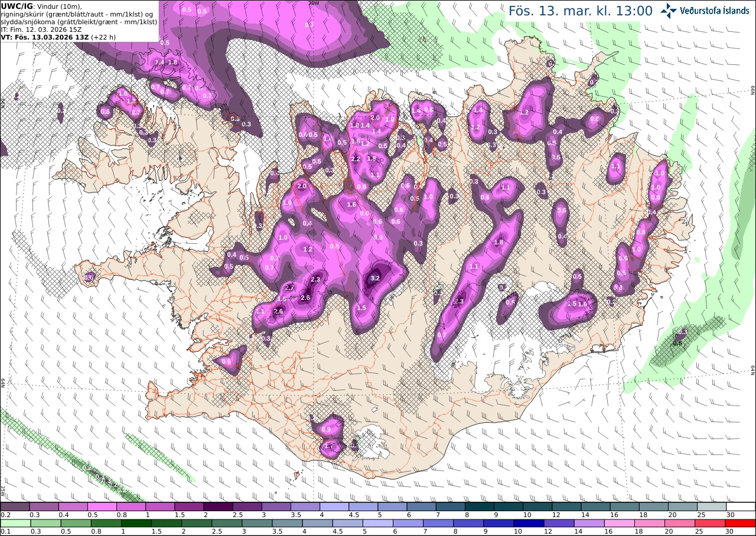Click the 20W longitude label at map top
The width and height of the screenshot is (756, 536).
coord(314,3)
